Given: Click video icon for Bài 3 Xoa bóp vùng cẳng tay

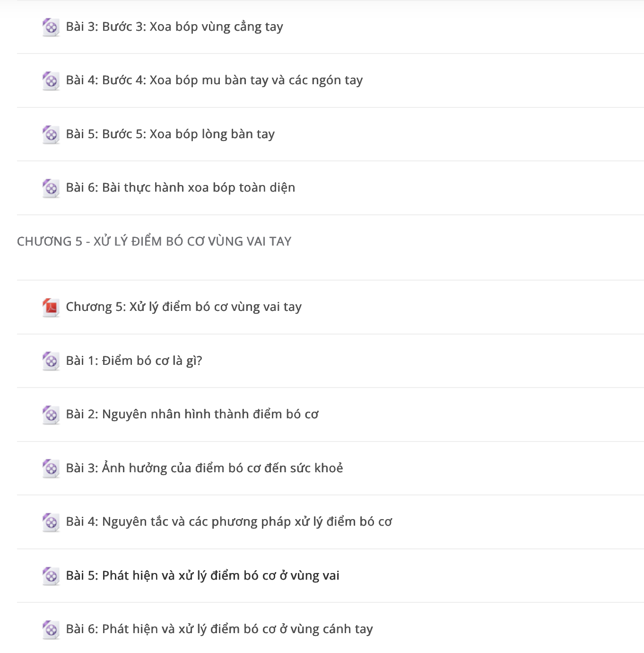Looking at the screenshot, I should click(51, 27).
